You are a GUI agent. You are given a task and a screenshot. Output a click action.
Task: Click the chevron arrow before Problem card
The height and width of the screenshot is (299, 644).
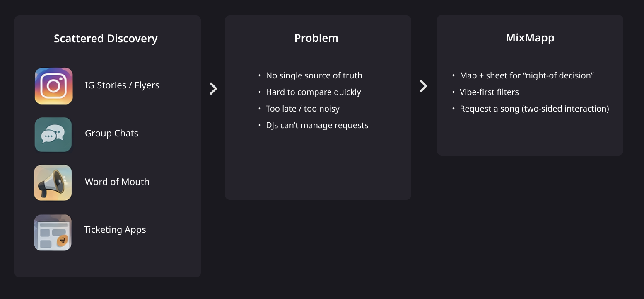click(213, 88)
